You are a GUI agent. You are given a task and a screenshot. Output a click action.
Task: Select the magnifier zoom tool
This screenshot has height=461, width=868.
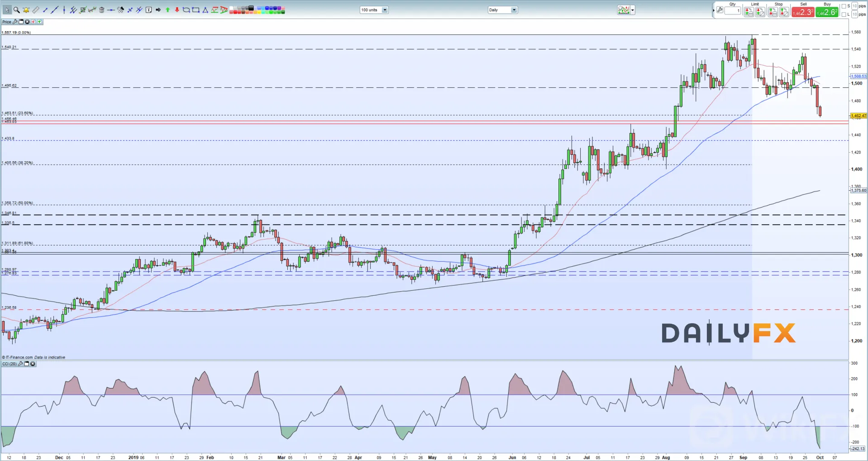[17, 10]
